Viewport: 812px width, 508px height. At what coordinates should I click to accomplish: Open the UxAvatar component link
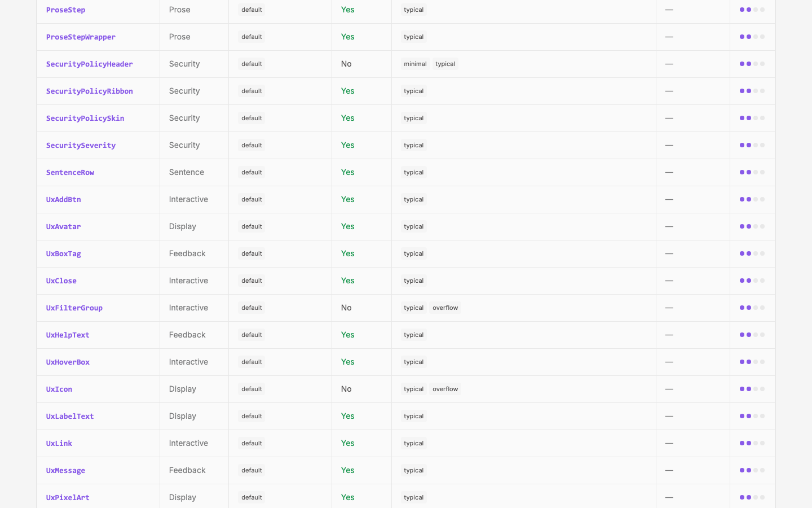[63, 226]
